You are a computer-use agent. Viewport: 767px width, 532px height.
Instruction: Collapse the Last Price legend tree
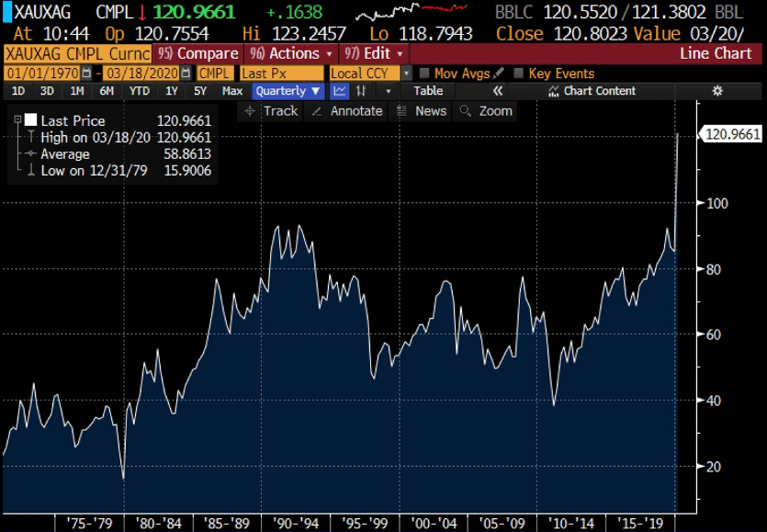click(x=17, y=120)
